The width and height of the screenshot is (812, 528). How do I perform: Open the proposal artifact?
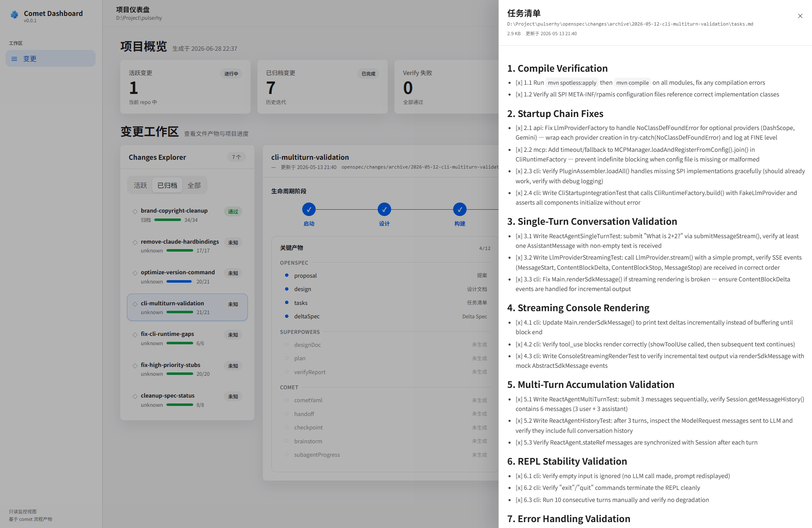(385, 276)
